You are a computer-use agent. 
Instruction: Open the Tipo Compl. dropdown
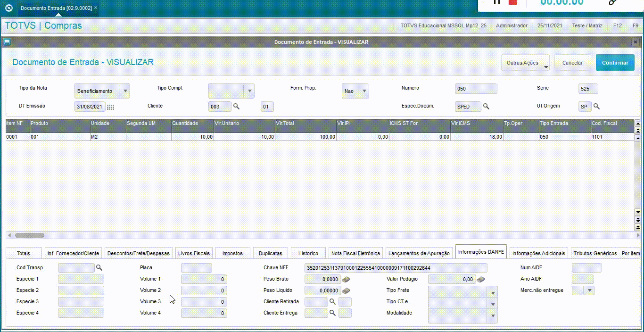(x=249, y=91)
